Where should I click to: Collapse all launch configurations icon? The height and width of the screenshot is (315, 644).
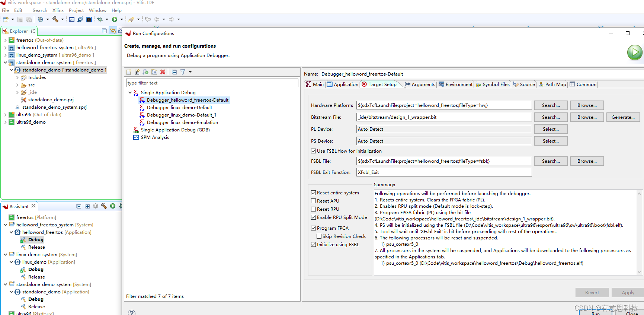point(174,72)
